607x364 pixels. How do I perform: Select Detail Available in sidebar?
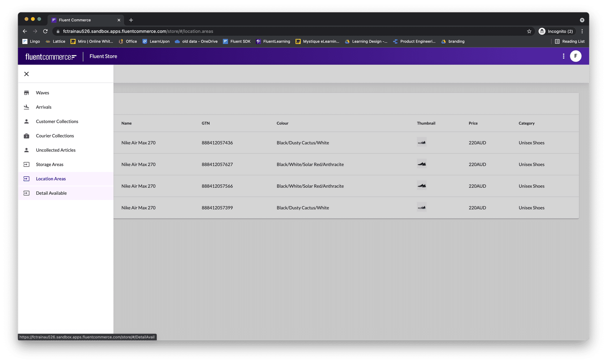pos(51,193)
